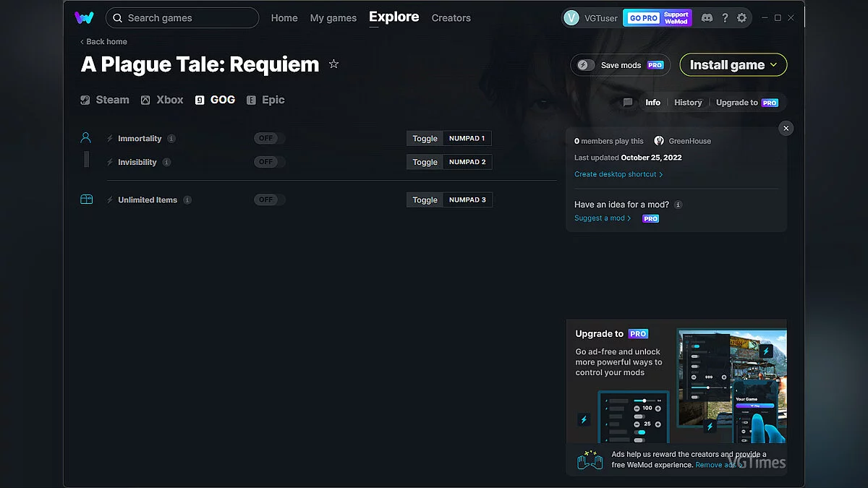Select the player category icon
868x488 pixels.
pyautogui.click(x=86, y=137)
